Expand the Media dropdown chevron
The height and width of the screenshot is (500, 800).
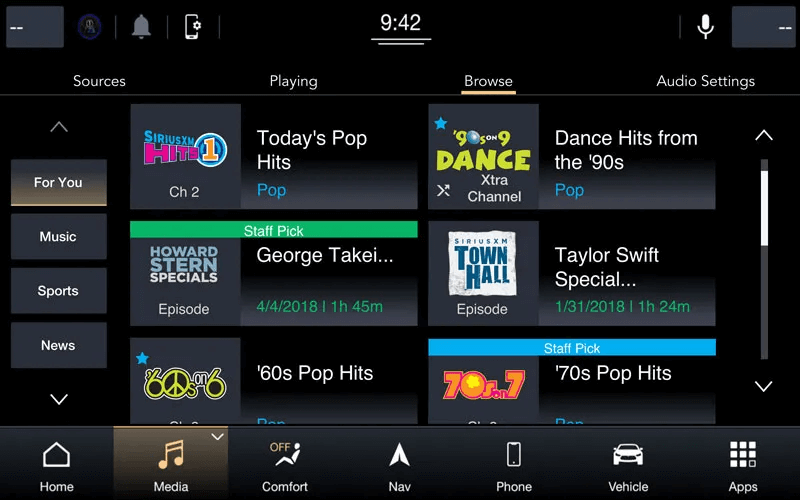point(217,437)
